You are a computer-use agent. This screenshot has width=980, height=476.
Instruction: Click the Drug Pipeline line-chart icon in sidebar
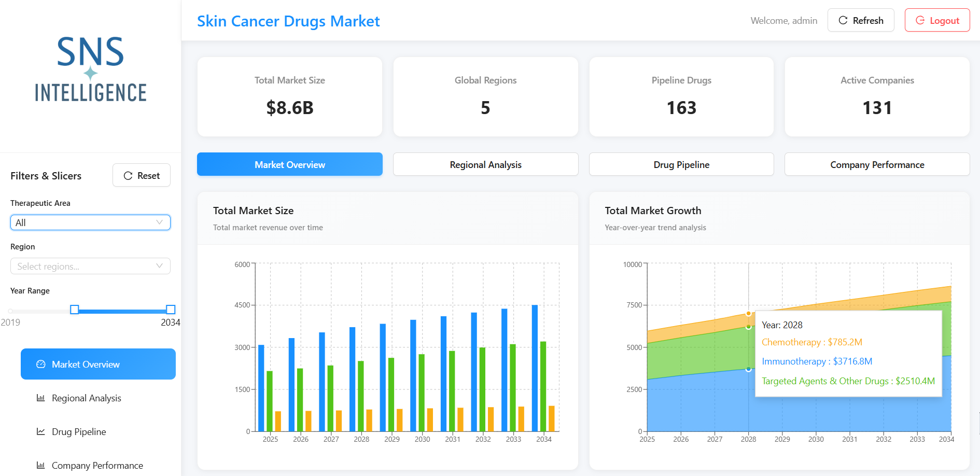pyautogui.click(x=40, y=431)
